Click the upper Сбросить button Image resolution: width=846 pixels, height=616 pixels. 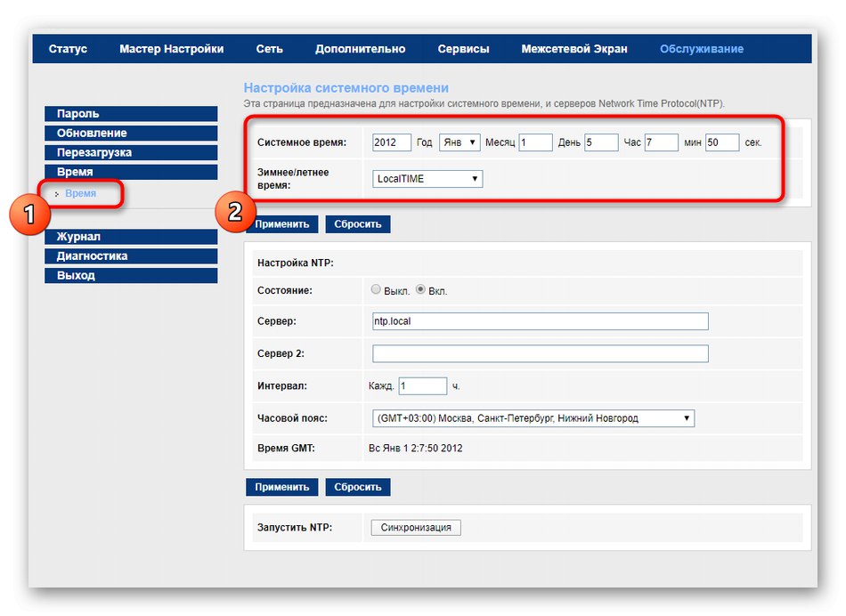pos(358,223)
